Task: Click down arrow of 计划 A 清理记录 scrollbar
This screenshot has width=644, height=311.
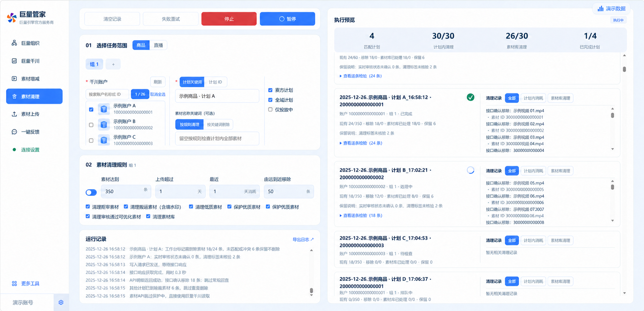Action: pos(613,149)
